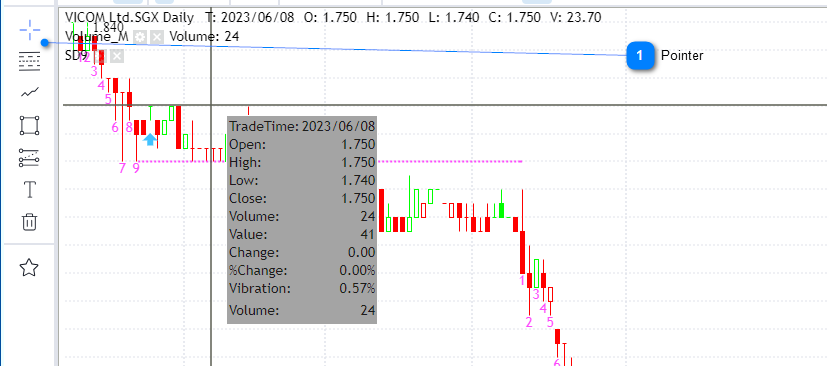Remove the Volume_M indicator using X

pyautogui.click(x=157, y=37)
